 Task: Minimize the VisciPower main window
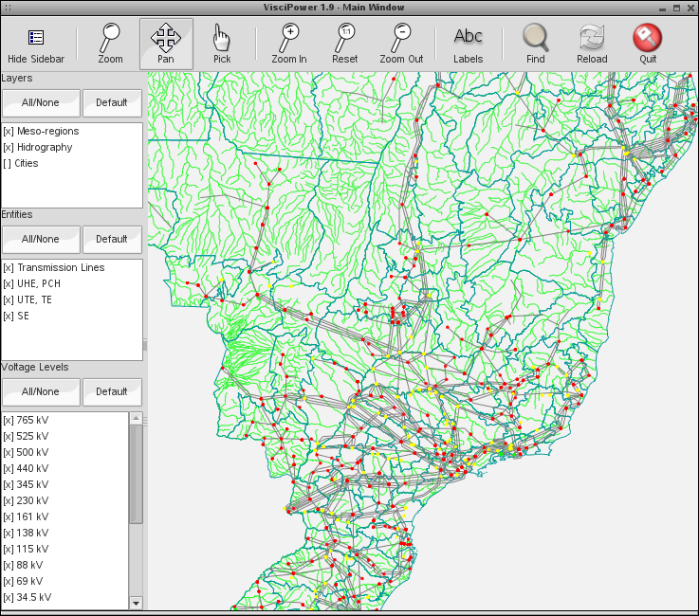pyautogui.click(x=662, y=8)
